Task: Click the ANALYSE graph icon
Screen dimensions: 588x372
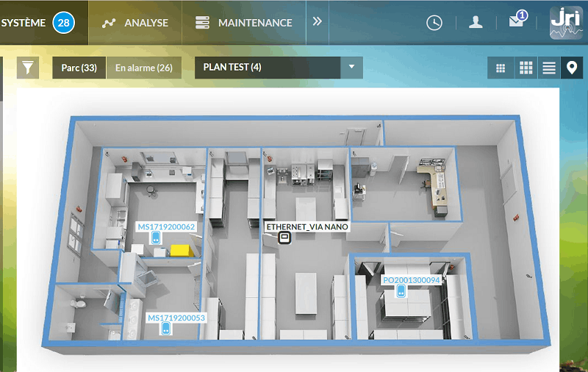Action: 109,24
